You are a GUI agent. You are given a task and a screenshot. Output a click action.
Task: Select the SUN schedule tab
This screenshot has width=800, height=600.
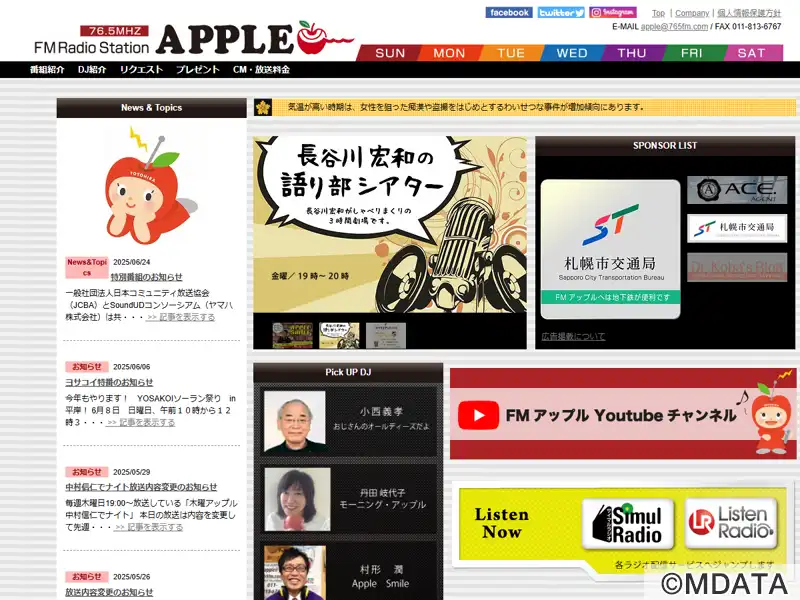point(390,53)
